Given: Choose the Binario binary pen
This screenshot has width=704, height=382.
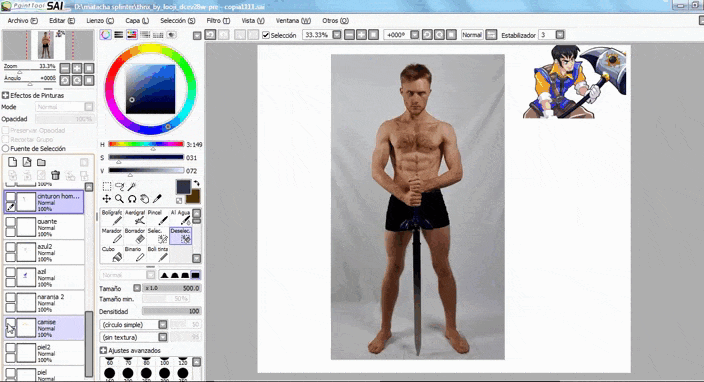Looking at the screenshot, I should (134, 254).
